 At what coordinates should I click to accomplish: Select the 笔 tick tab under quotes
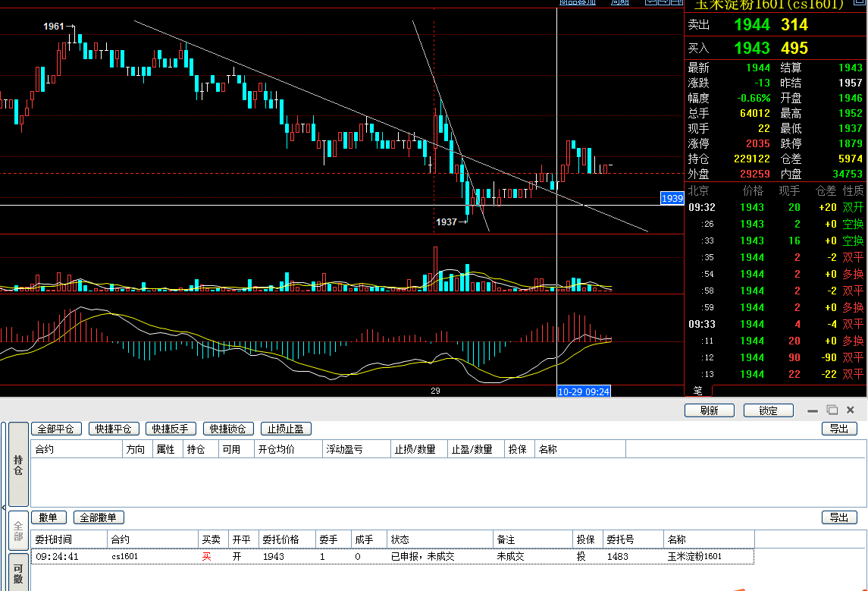click(697, 391)
